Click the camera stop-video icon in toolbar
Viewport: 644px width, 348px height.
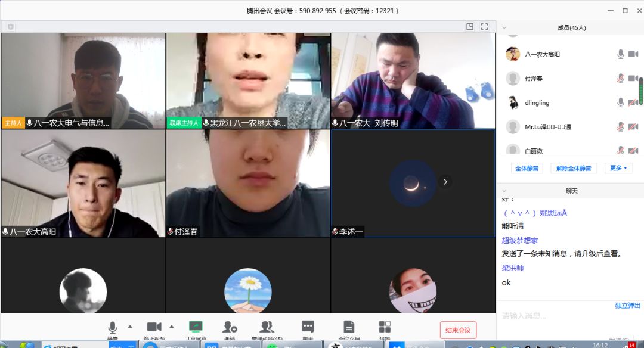154,327
